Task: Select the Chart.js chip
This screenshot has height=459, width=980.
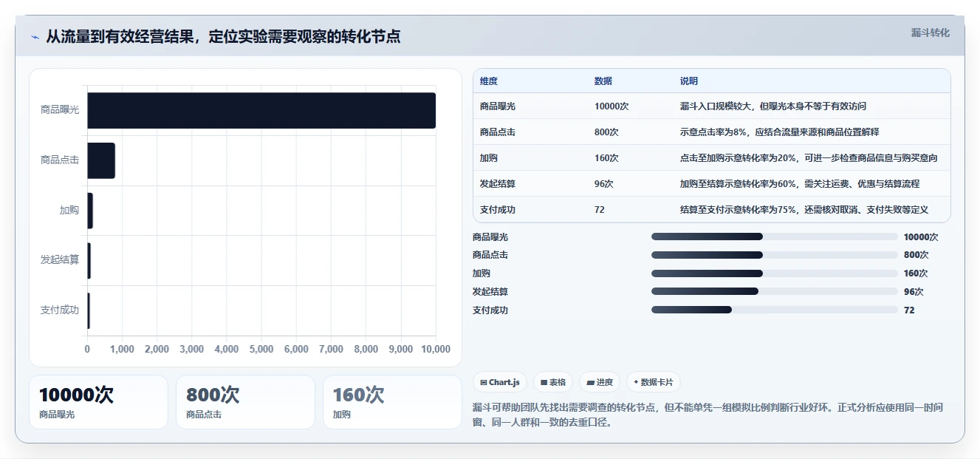Action: click(500, 382)
